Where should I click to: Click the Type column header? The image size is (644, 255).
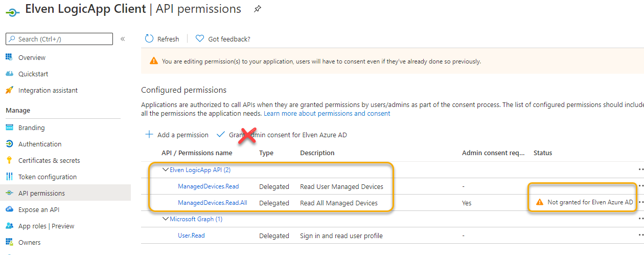point(266,153)
